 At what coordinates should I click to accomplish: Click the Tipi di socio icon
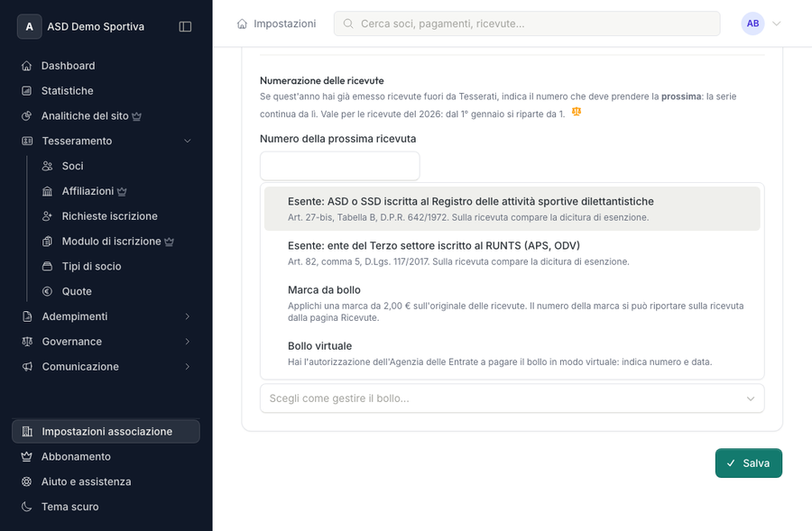point(47,267)
